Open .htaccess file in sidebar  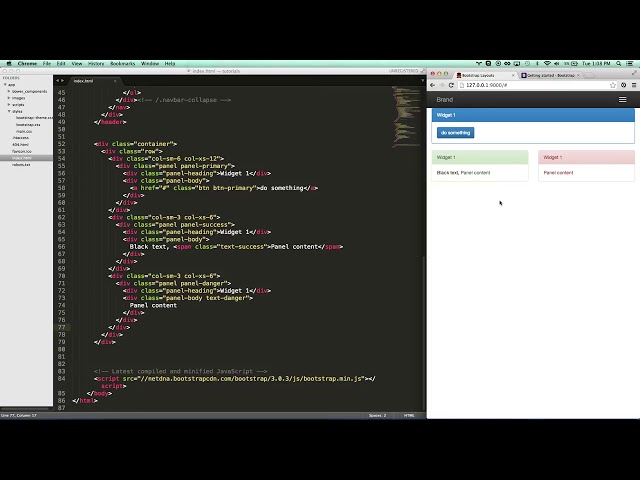(20, 138)
